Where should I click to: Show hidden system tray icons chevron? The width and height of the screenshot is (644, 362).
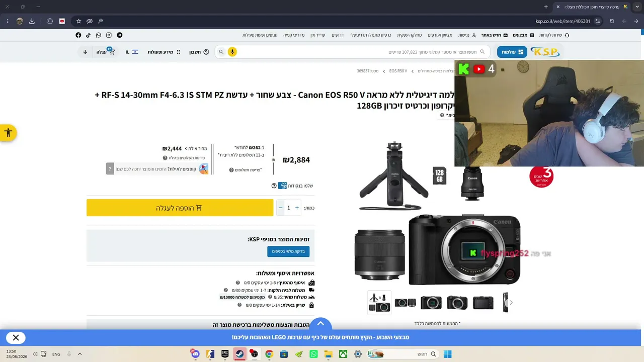coord(79,354)
